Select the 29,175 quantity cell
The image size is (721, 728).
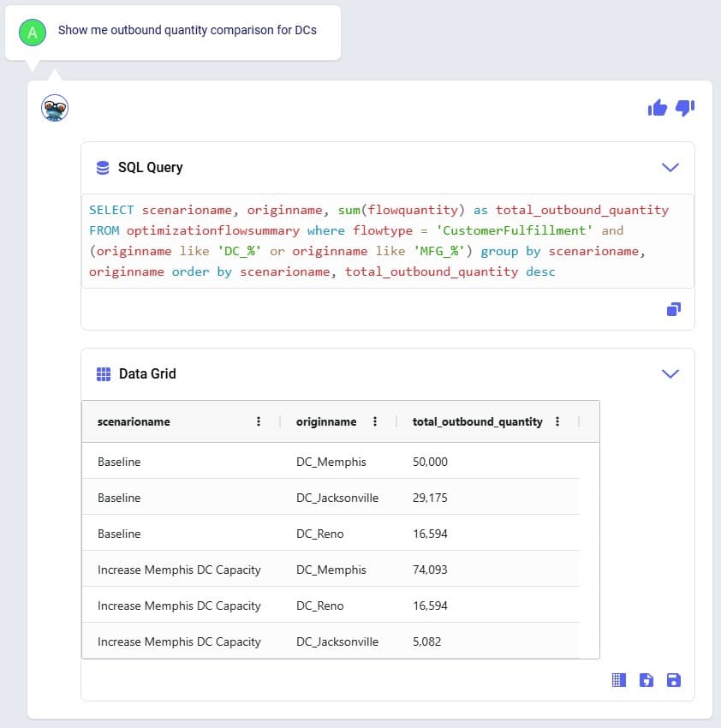click(x=430, y=498)
